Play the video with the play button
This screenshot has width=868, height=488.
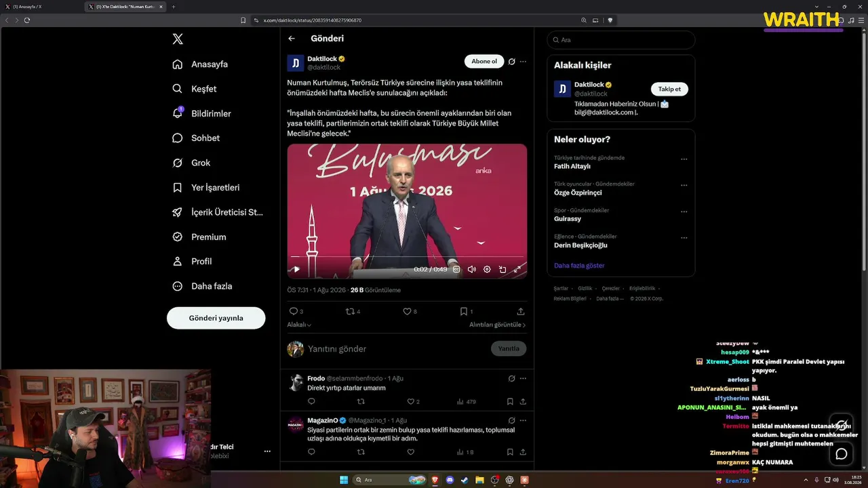click(296, 269)
